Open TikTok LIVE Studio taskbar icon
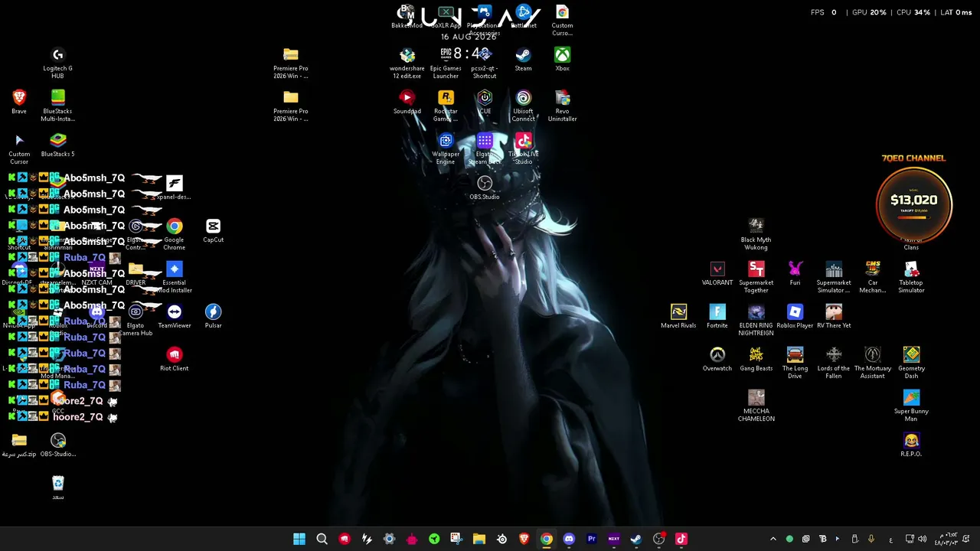The height and width of the screenshot is (551, 980). [x=681, y=539]
